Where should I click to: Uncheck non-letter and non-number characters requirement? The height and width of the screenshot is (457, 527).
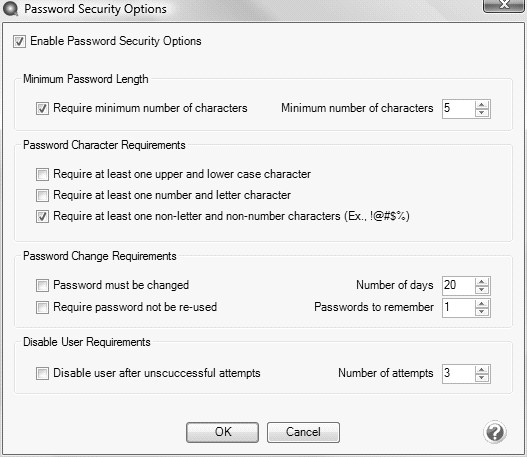click(x=42, y=216)
